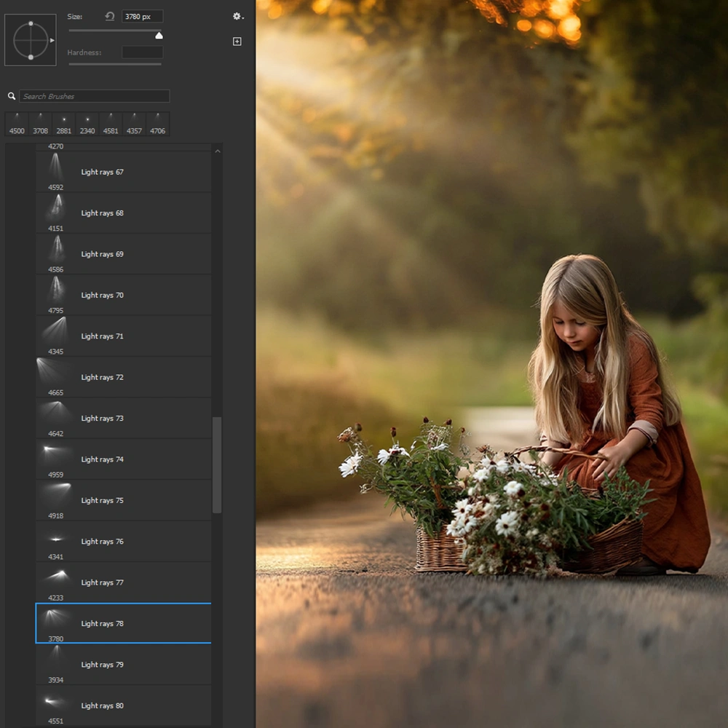Screen dimensions: 728x728
Task: Choose the Light rays 71 brush
Action: [x=102, y=336]
